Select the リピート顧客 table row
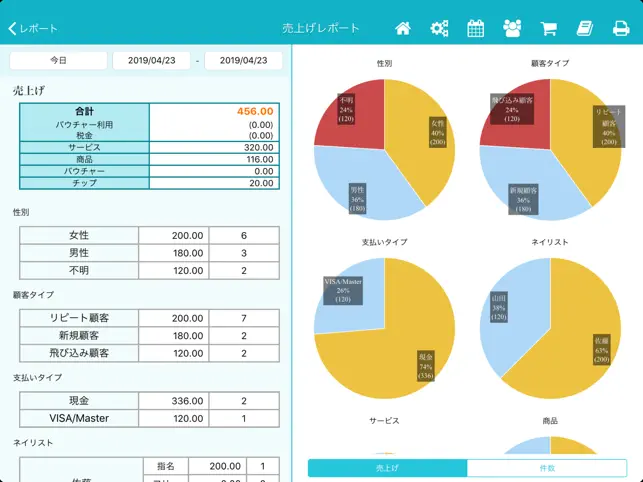Image resolution: width=643 pixels, height=482 pixels. [149, 318]
